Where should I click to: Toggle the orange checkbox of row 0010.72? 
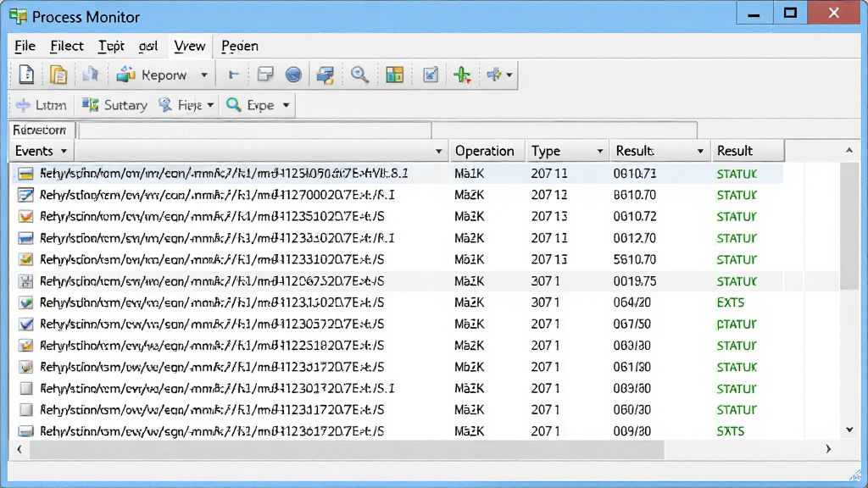[x=25, y=216]
